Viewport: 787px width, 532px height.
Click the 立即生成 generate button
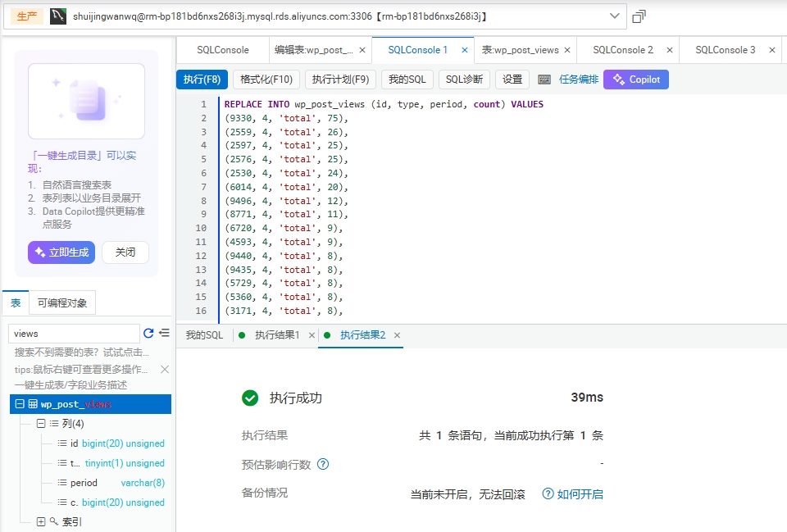pos(61,252)
